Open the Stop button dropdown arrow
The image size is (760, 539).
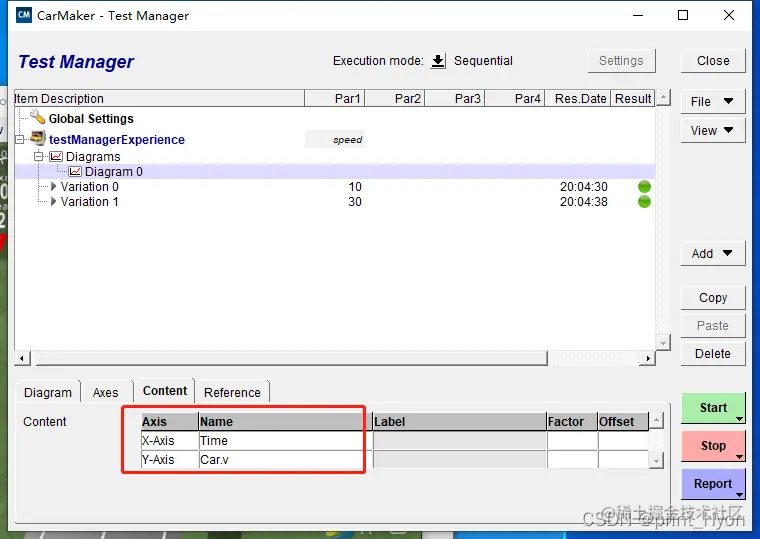[x=739, y=457]
